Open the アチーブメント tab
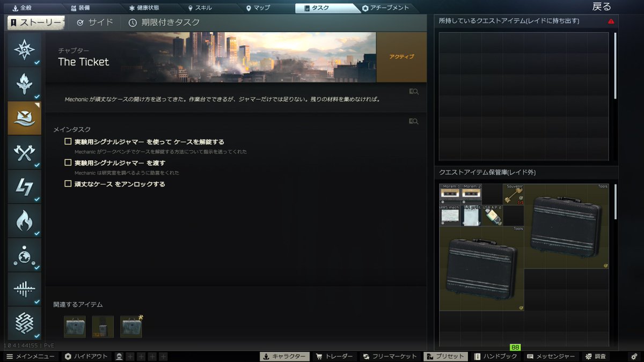This screenshot has height=362, width=644. coord(386,8)
